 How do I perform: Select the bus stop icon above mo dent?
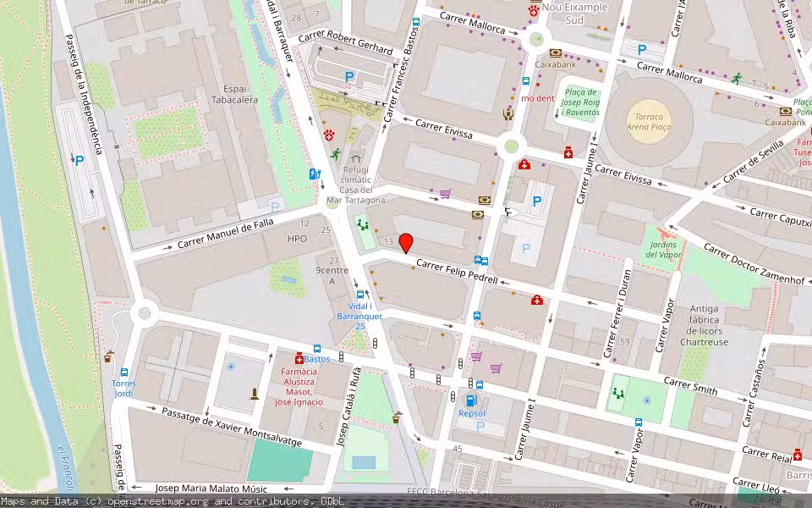tap(526, 81)
